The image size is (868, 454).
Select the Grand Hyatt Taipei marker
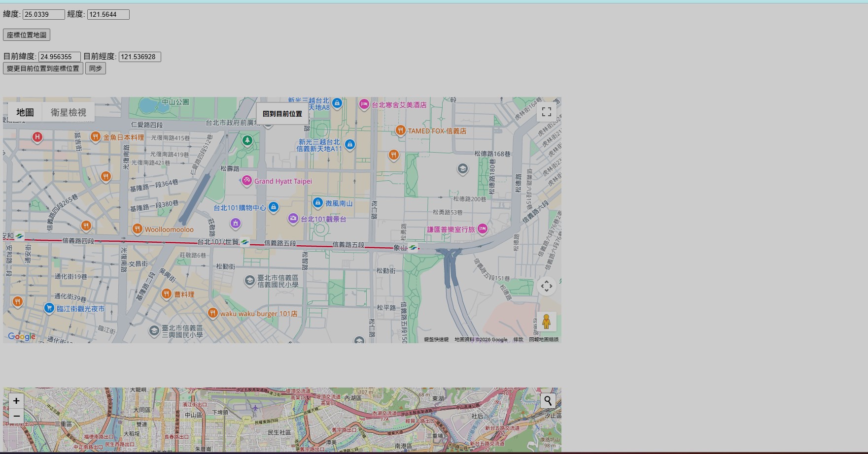(247, 181)
